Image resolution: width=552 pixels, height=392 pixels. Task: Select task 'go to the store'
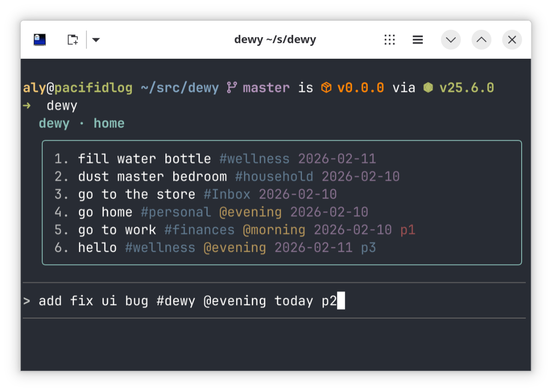(x=137, y=194)
